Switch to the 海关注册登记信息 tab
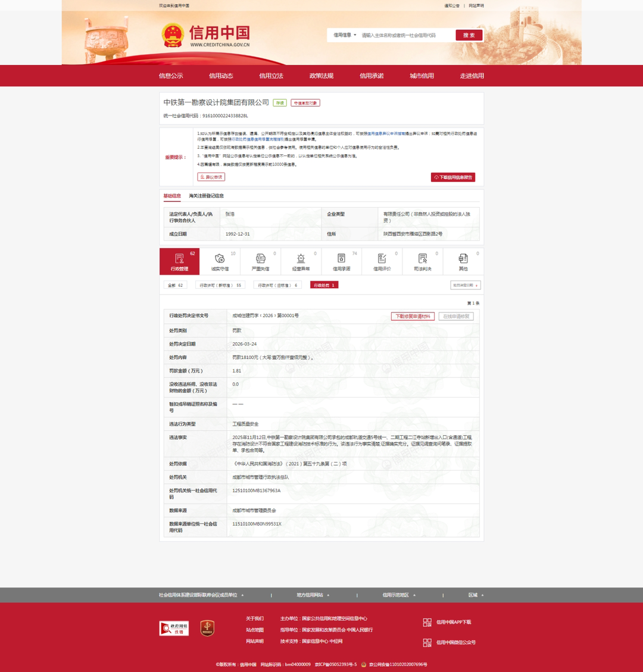Viewport: 643px width, 672px height. (206, 196)
